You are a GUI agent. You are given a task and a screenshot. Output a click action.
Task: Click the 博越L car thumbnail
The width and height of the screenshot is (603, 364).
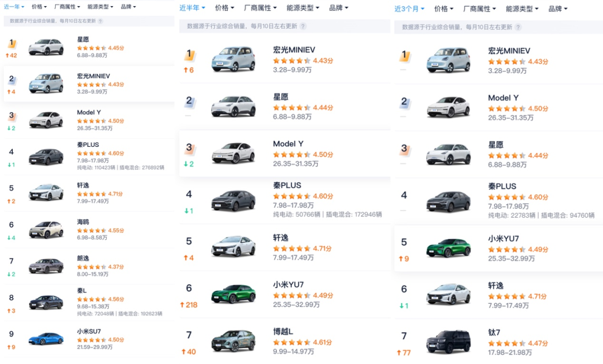pyautogui.click(x=233, y=341)
